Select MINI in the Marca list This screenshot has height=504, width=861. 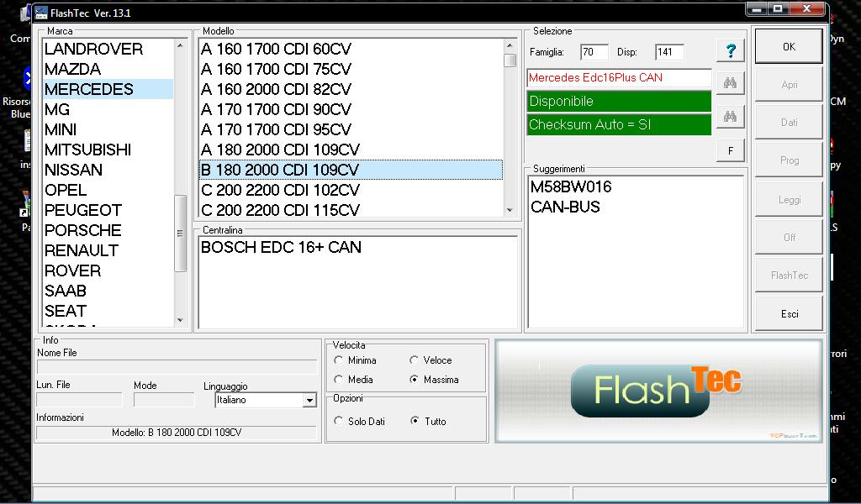(x=108, y=129)
